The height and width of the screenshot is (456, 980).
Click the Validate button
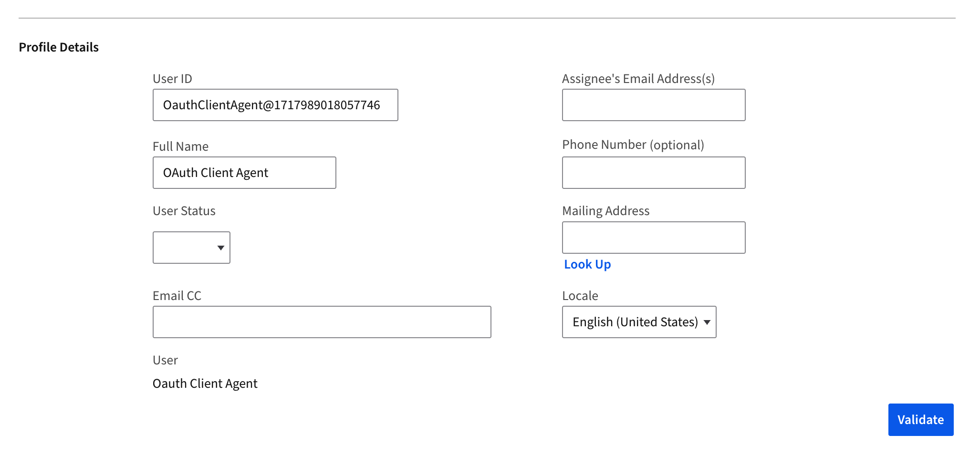920,420
